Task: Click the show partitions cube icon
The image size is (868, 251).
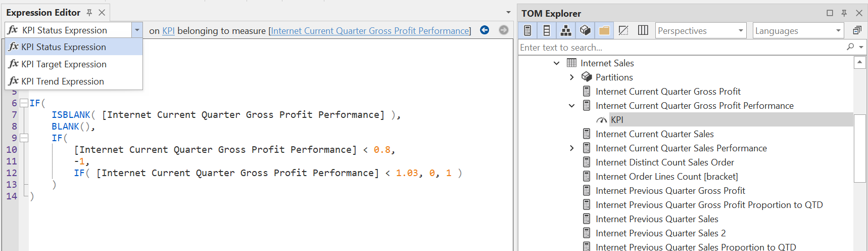Action: 585,31
